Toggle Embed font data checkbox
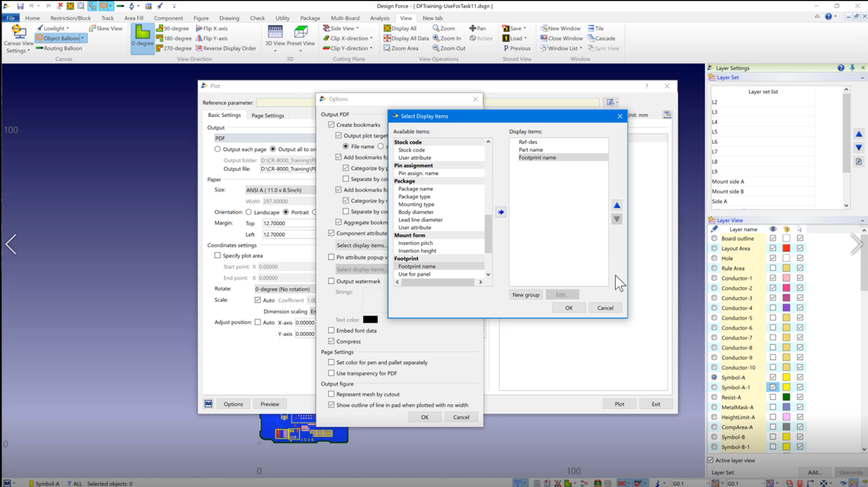 point(331,331)
